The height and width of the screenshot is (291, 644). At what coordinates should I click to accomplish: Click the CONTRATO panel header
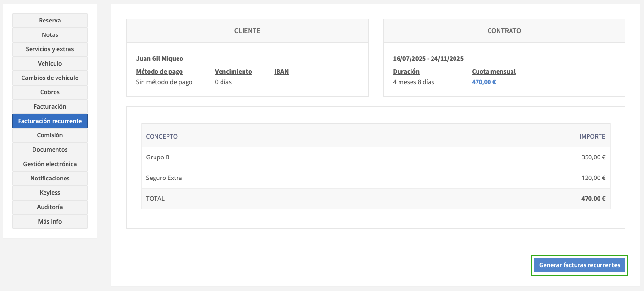click(x=504, y=31)
